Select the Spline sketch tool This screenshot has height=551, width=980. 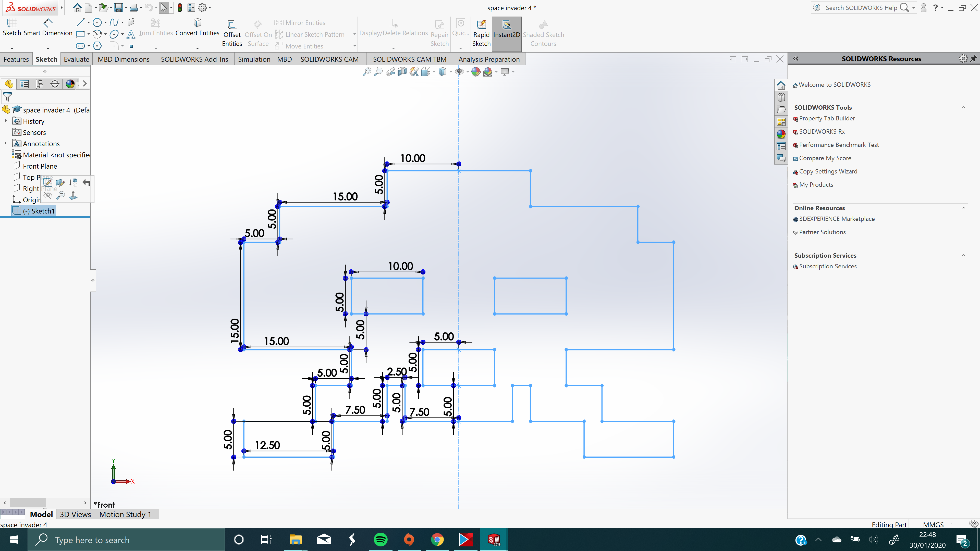tap(114, 23)
